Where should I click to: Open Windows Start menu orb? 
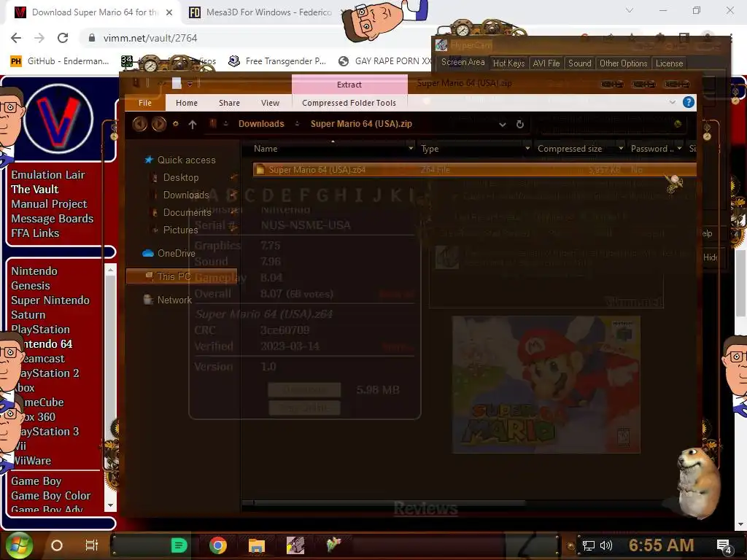click(19, 545)
